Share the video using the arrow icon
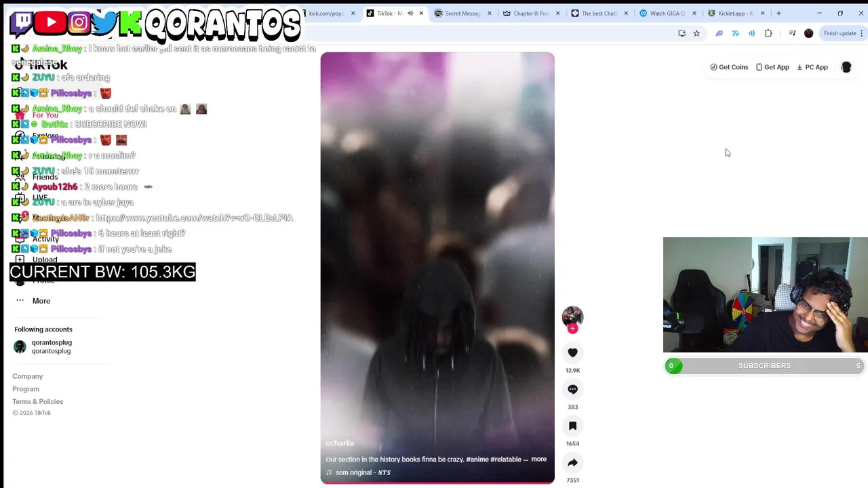868x488 pixels. [572, 462]
